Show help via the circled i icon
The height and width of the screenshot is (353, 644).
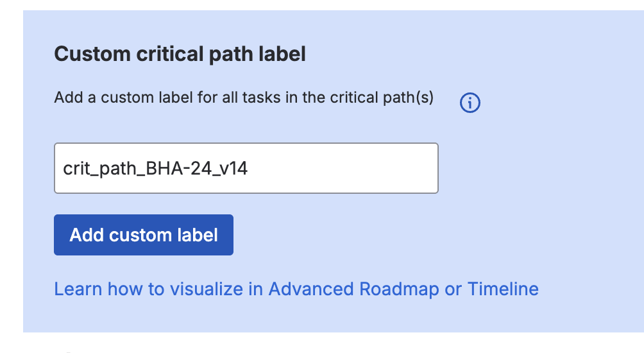(470, 103)
